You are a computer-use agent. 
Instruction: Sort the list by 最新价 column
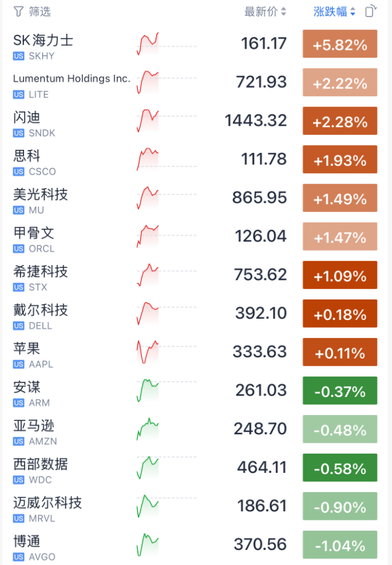tap(265, 12)
